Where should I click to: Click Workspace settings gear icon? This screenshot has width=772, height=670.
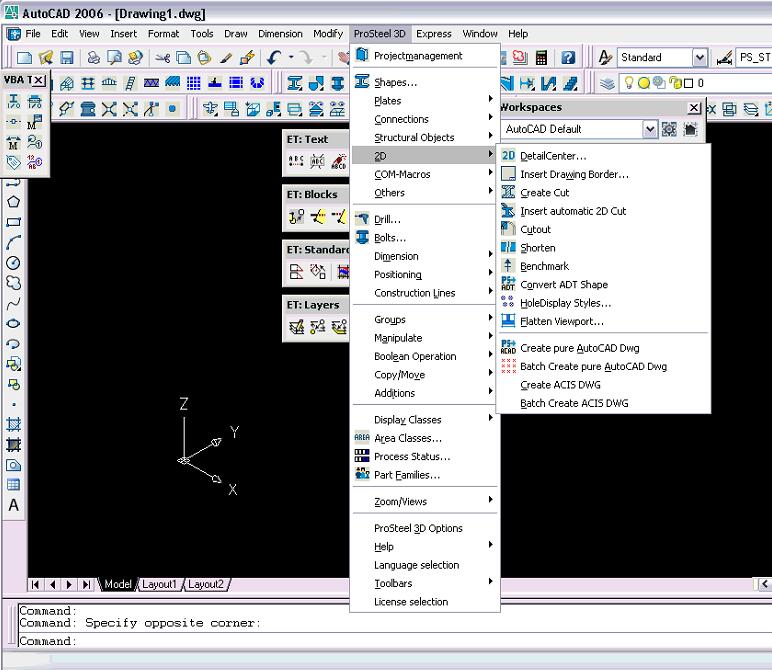tap(669, 129)
